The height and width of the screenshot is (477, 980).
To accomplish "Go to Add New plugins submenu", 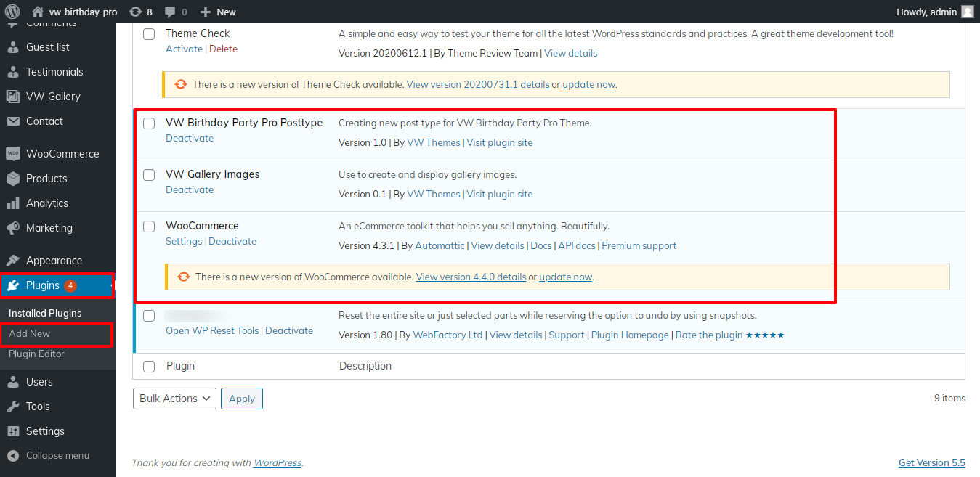I will (x=30, y=334).
